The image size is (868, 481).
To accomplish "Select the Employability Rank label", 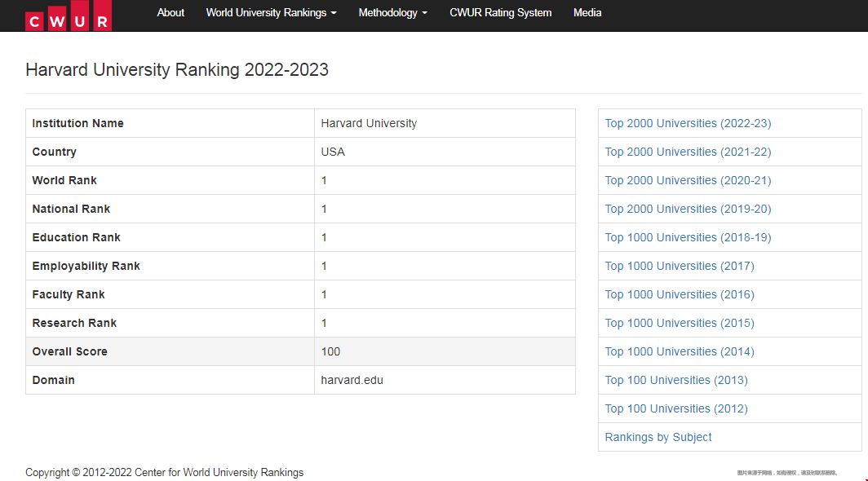I will 86,267.
